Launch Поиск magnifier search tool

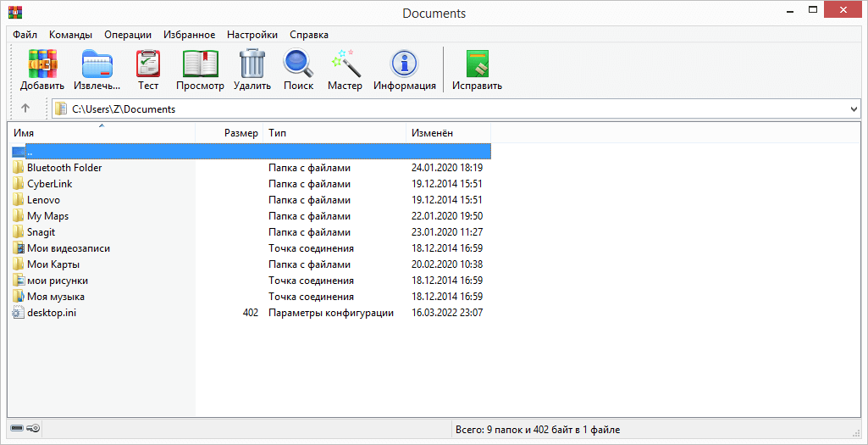(298, 64)
